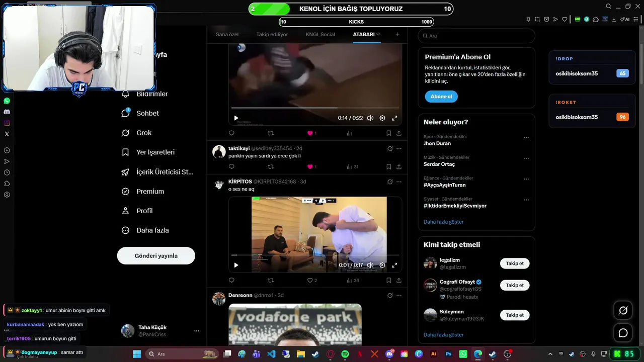The width and height of the screenshot is (644, 362).
Task: Add a new timeline tab
Action: pyautogui.click(x=397, y=34)
